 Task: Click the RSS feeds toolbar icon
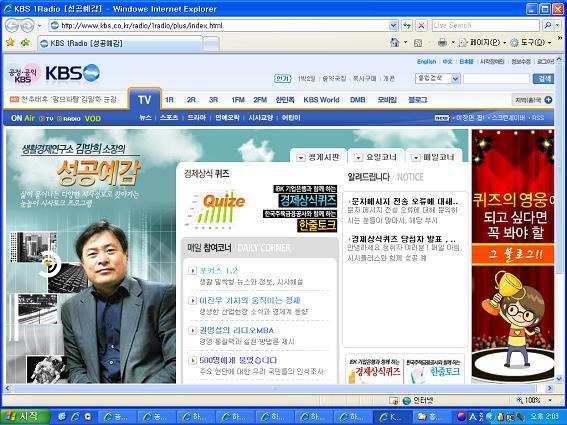point(418,43)
